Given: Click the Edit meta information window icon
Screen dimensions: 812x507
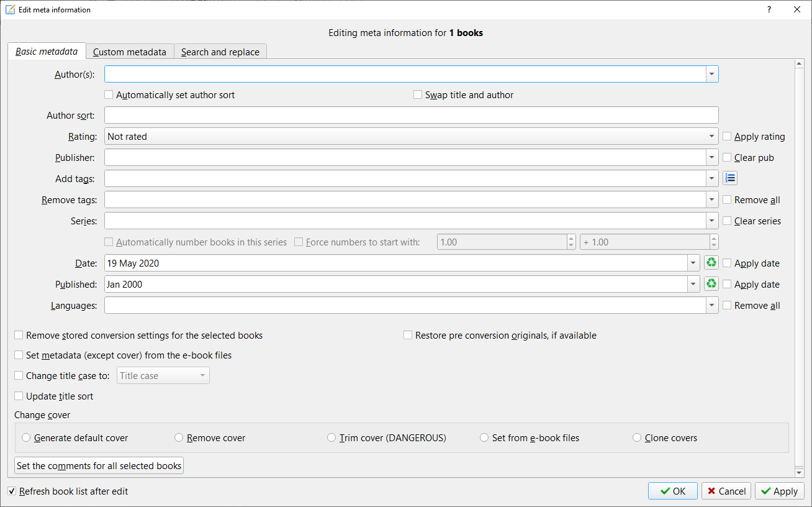Looking at the screenshot, I should 10,9.
